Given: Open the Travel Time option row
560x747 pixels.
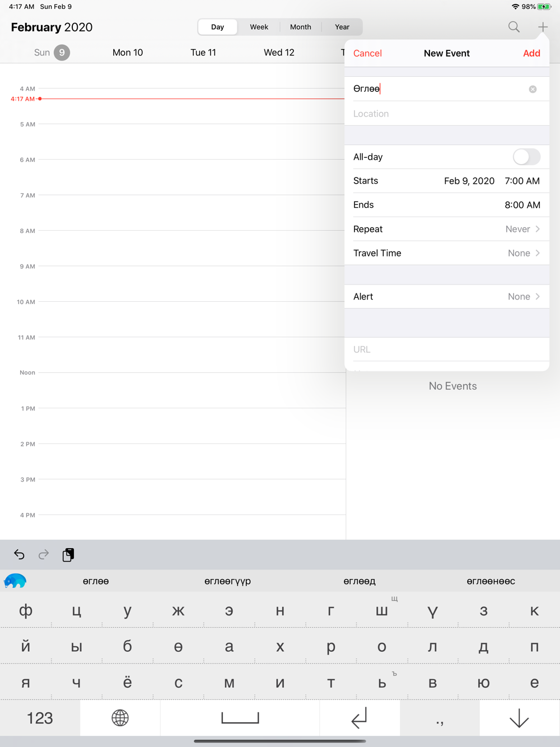Looking at the screenshot, I should (447, 253).
